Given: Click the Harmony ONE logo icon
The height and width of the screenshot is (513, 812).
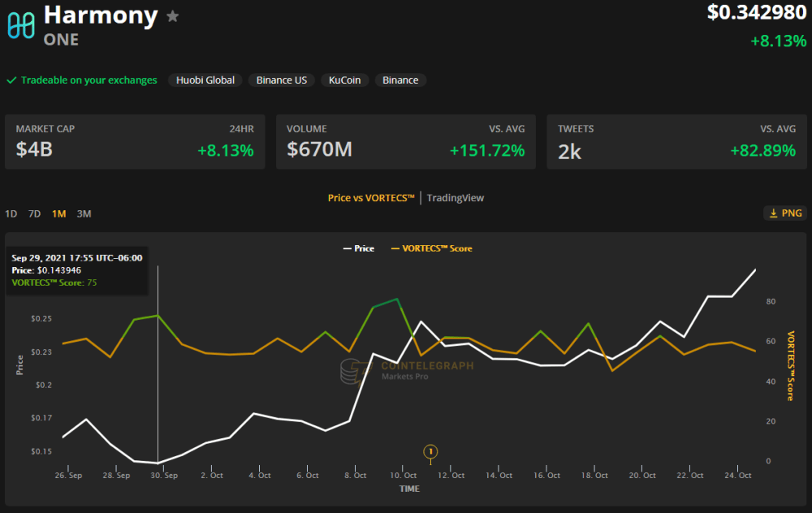Looking at the screenshot, I should (21, 25).
